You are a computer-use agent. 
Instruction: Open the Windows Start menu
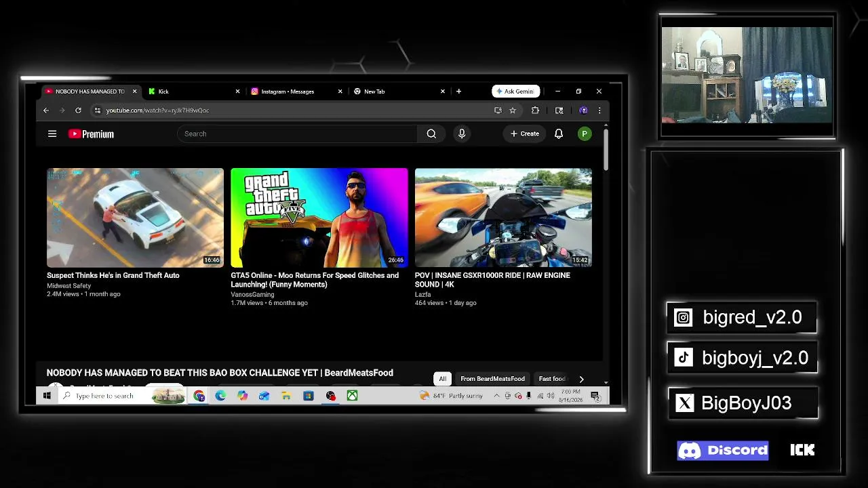[47, 396]
